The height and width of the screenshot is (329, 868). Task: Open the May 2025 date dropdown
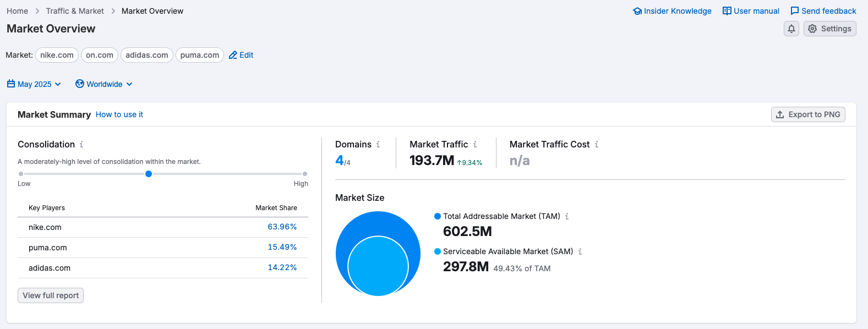pos(34,84)
